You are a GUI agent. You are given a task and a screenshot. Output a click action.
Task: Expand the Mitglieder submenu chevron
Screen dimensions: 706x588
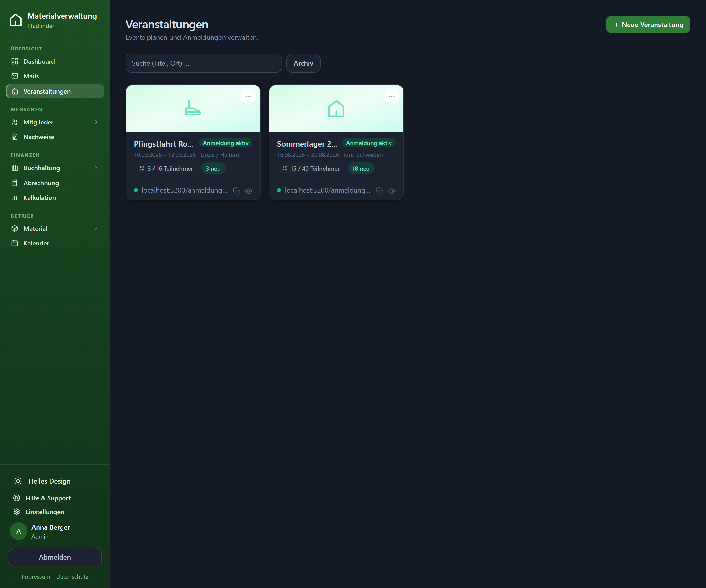(x=96, y=122)
